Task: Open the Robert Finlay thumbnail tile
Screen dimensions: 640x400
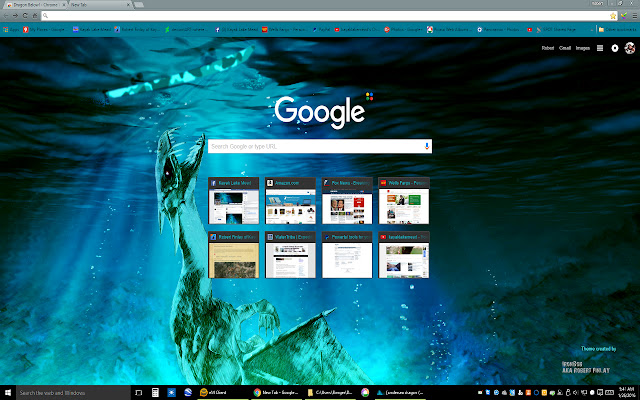Action: coord(233,255)
